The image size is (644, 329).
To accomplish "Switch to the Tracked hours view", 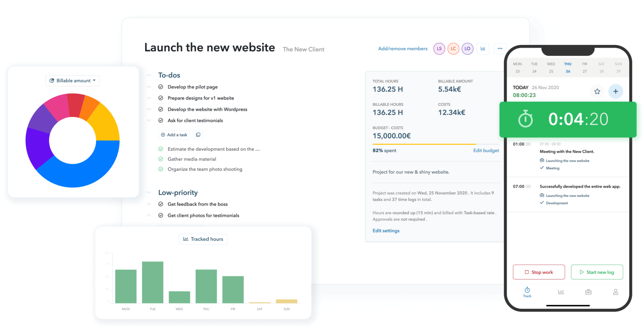I will (x=203, y=239).
